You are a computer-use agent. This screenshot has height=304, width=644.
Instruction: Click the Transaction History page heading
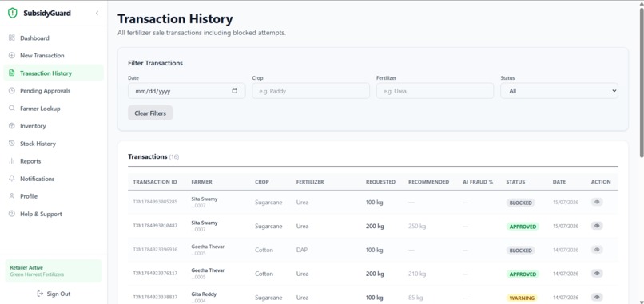[x=175, y=19]
